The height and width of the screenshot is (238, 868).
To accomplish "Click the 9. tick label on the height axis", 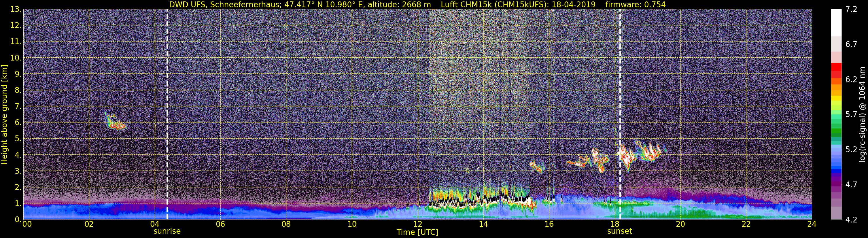I will [18, 74].
